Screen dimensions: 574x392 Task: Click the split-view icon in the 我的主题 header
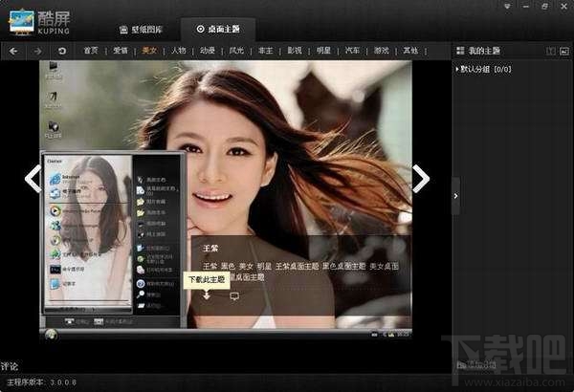[551, 51]
